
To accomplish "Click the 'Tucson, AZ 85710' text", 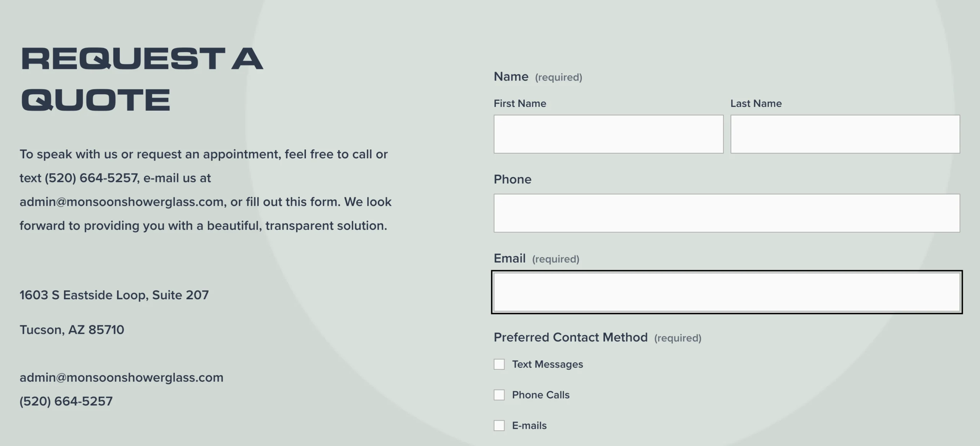I will pos(72,330).
